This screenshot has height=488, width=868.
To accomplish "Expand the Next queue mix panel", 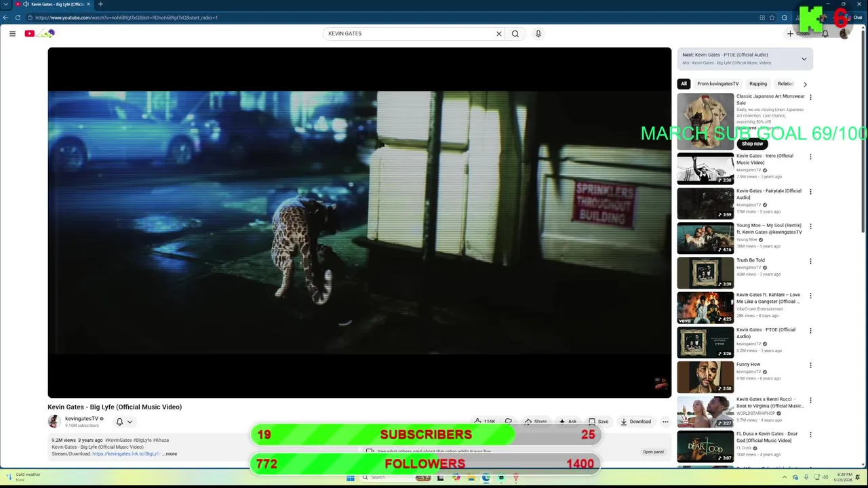I will [804, 59].
